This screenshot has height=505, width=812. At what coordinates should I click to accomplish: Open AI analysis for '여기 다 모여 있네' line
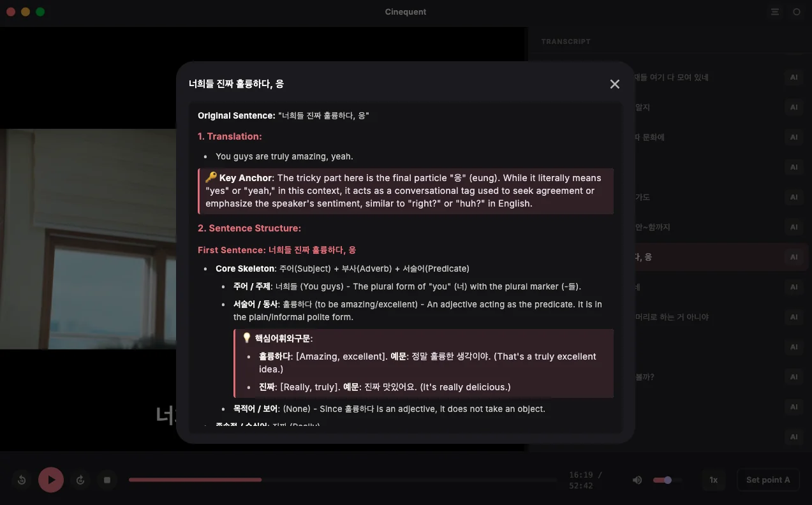794,77
